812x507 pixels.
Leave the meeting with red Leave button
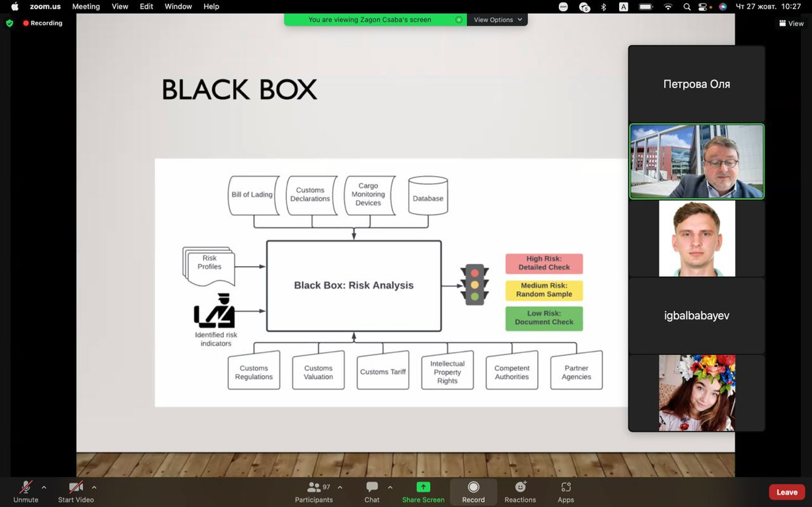pos(787,492)
